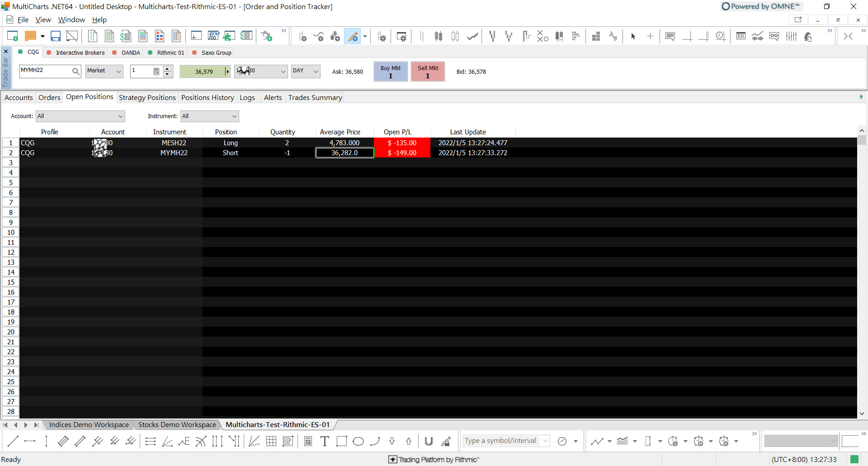The image size is (868, 466).
Task: Select the CQG broker profile
Action: click(x=28, y=52)
